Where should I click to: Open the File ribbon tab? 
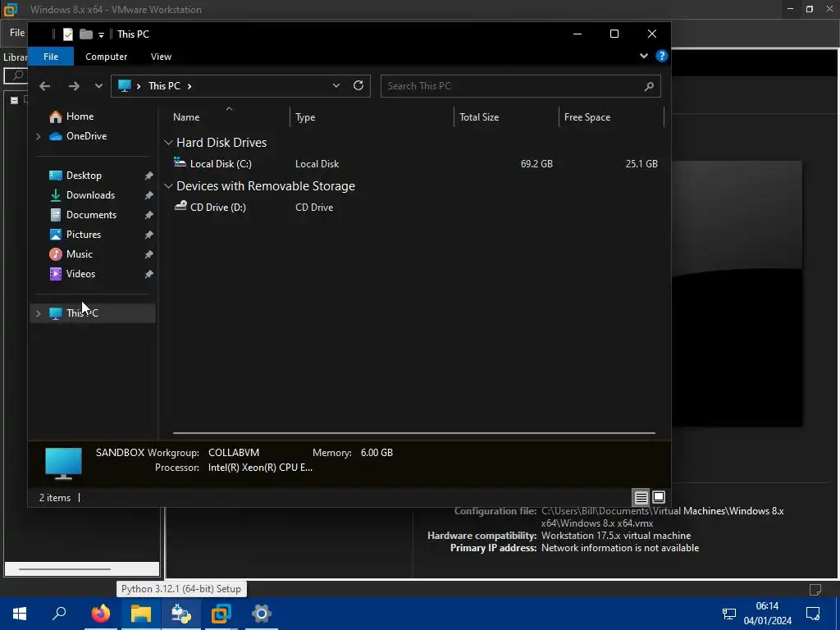[51, 57]
